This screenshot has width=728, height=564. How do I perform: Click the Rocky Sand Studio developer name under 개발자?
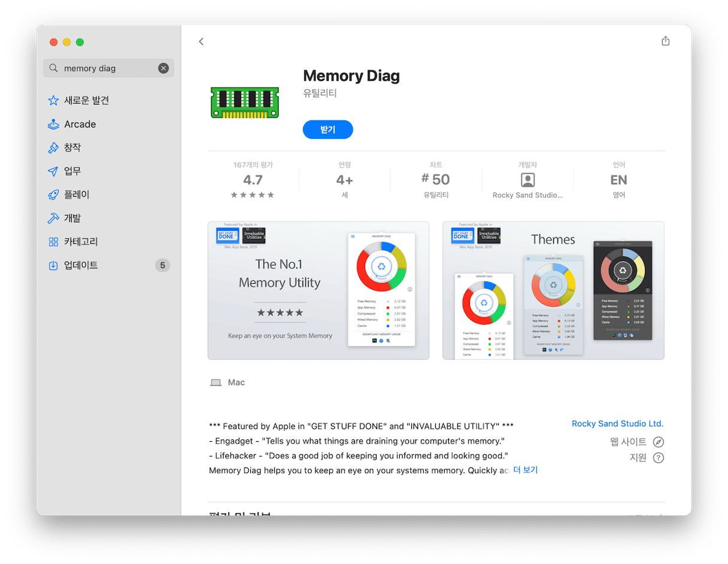(527, 195)
